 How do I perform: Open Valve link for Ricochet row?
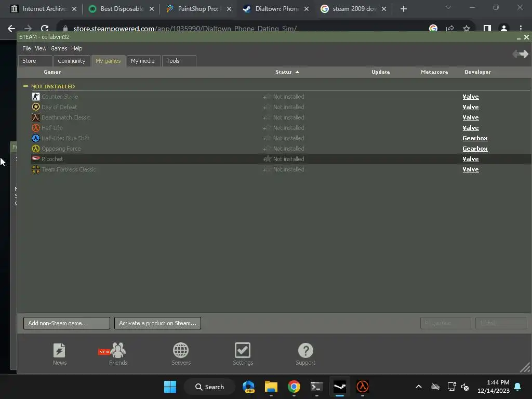tap(471, 159)
